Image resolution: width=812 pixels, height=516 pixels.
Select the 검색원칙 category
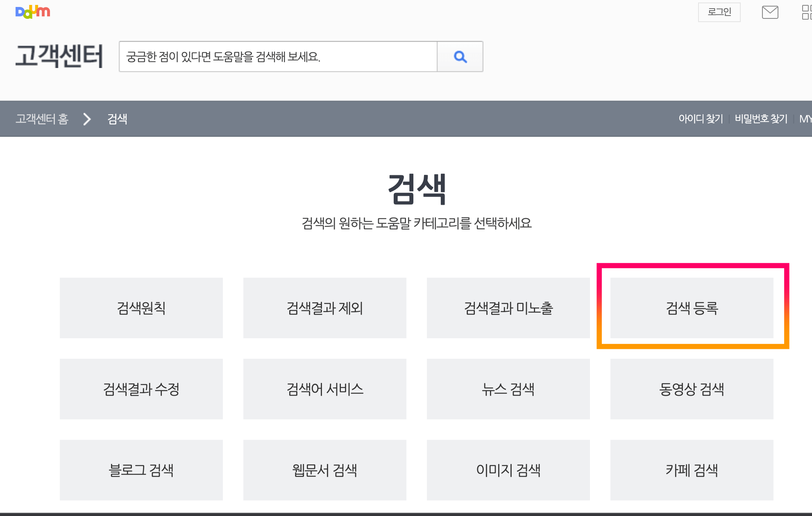(x=141, y=308)
